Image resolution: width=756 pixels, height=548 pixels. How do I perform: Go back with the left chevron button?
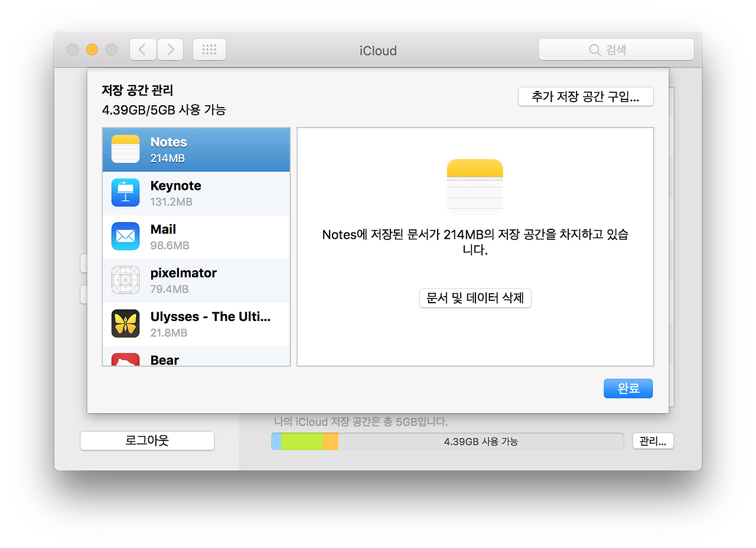click(142, 50)
